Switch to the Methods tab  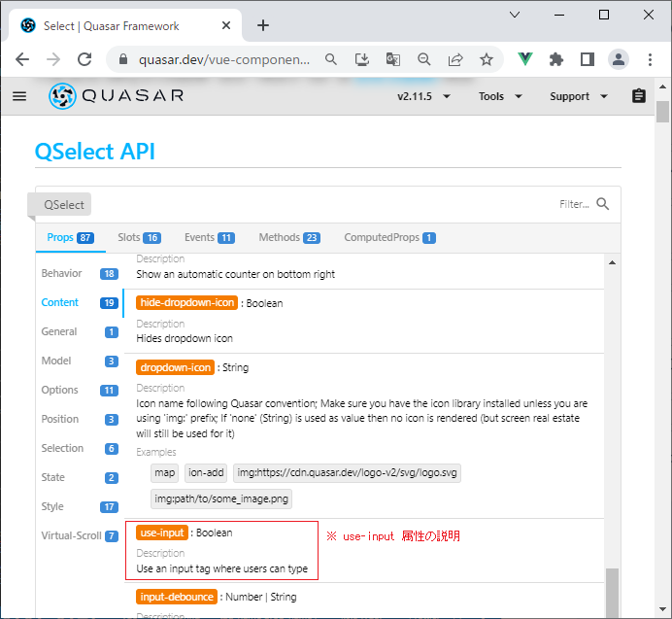coord(289,238)
